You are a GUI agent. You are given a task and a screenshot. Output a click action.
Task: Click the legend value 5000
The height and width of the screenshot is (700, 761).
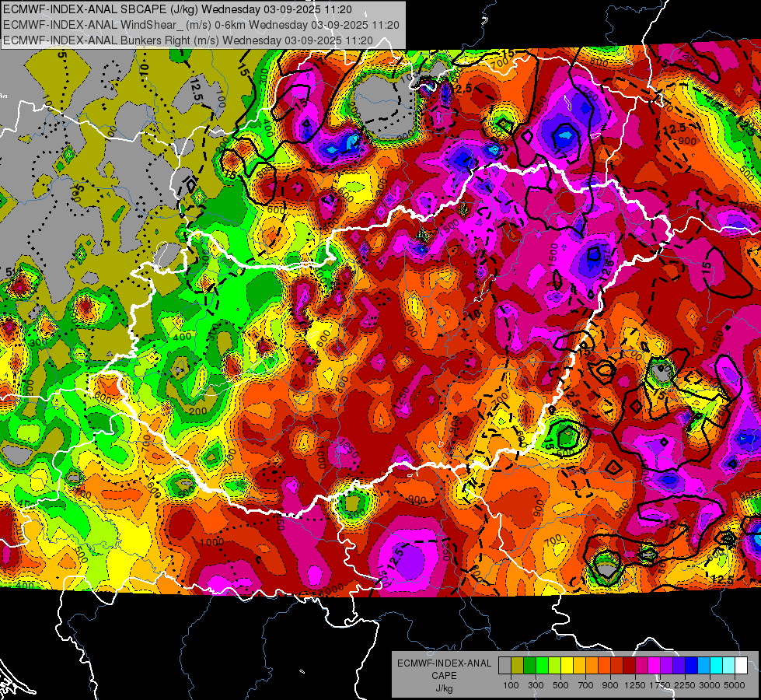tap(735, 685)
